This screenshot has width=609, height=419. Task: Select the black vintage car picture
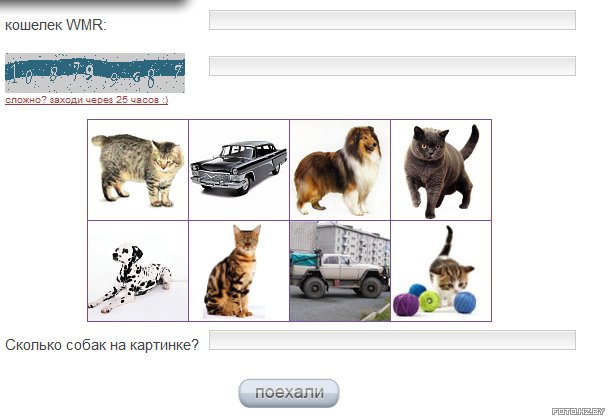coord(239,170)
